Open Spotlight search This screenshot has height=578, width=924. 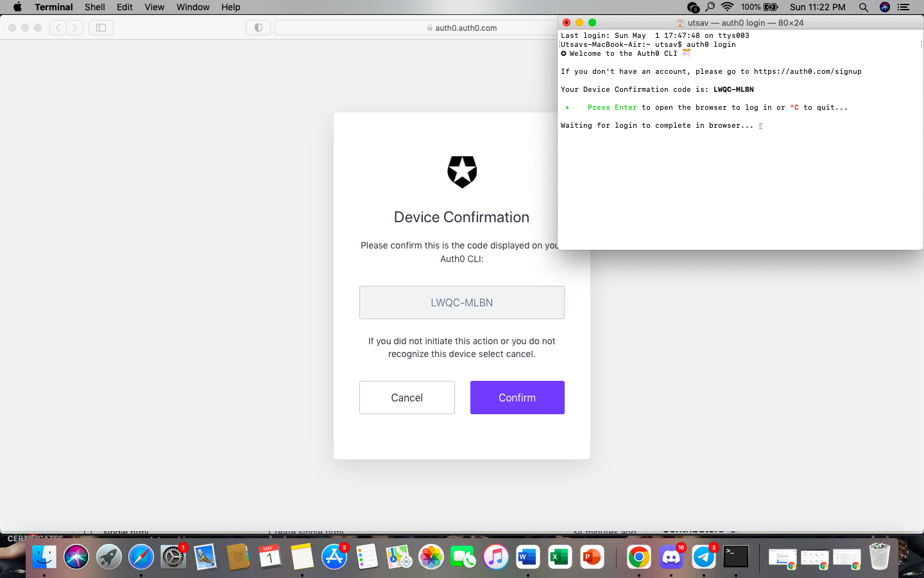pyautogui.click(x=864, y=7)
